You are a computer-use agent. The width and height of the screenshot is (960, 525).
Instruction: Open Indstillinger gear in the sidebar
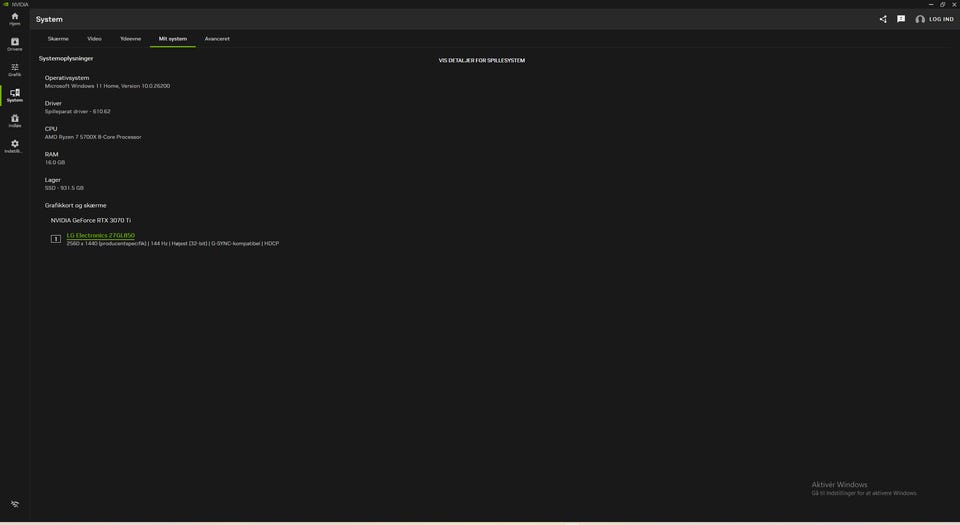tap(15, 146)
